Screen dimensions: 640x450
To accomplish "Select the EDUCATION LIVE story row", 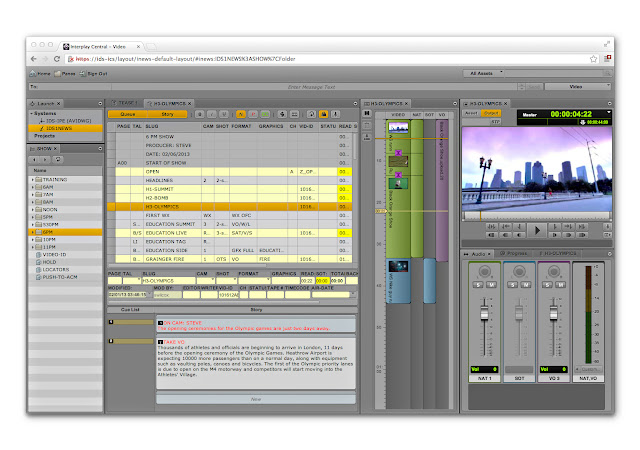I will [231, 233].
